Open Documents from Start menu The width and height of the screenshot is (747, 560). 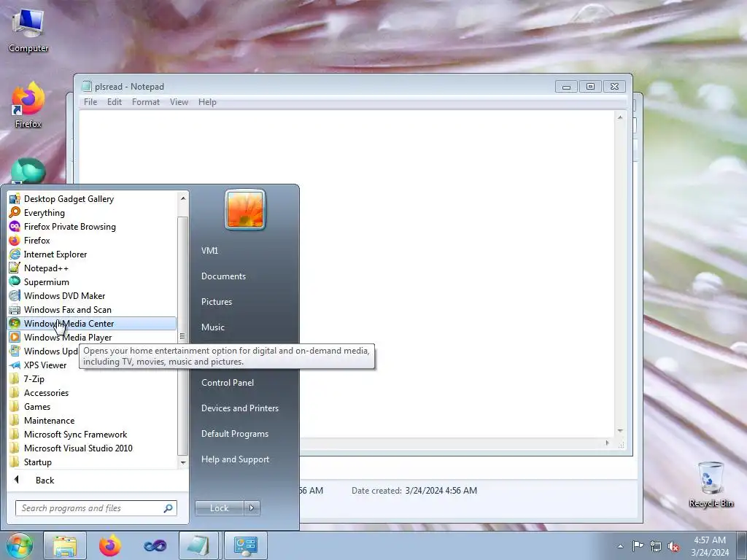tap(223, 276)
